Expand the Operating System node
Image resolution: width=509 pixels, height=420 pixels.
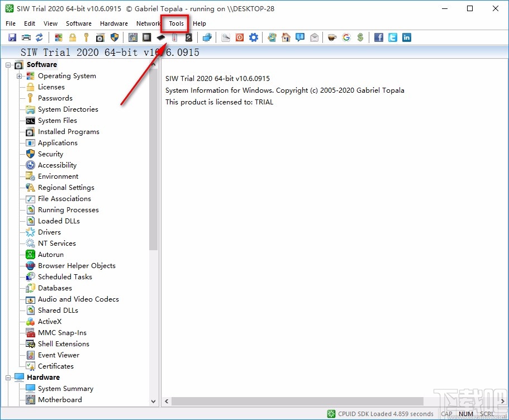point(19,77)
